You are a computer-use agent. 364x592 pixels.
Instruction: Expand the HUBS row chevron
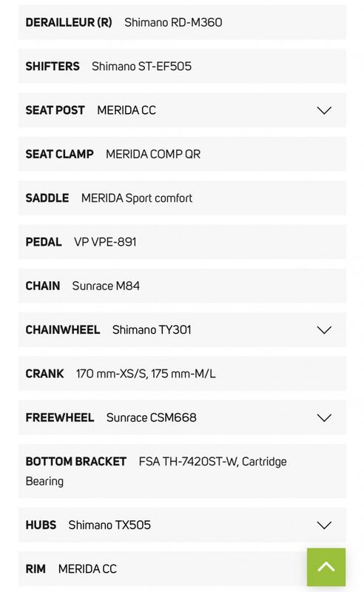[x=324, y=525]
